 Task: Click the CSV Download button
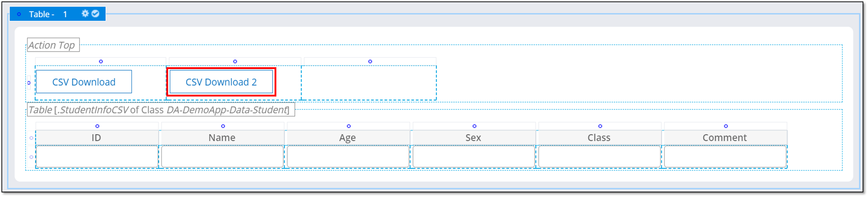pyautogui.click(x=84, y=82)
